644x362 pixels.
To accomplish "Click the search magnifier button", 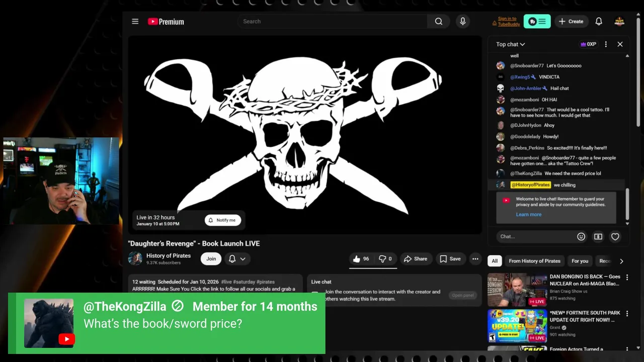I will click(x=439, y=21).
